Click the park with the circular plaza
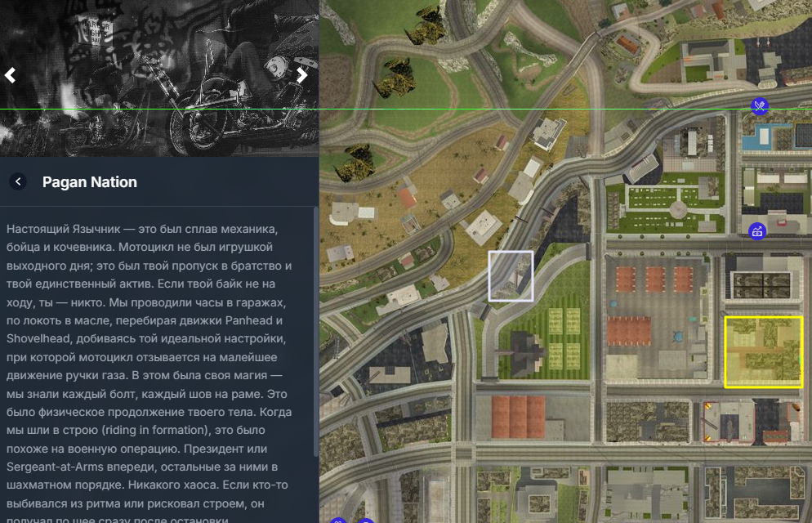This screenshot has width=812, height=523. (674, 200)
